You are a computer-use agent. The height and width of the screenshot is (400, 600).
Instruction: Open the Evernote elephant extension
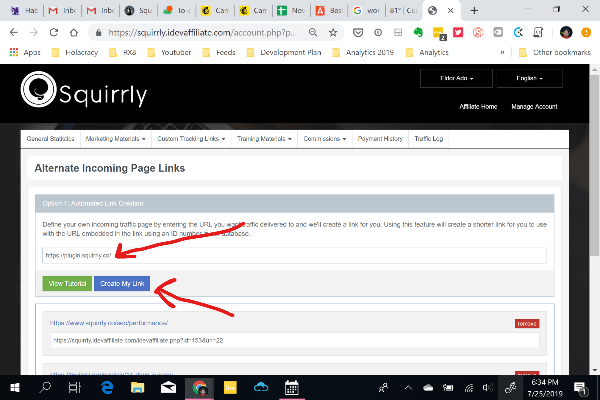[418, 33]
